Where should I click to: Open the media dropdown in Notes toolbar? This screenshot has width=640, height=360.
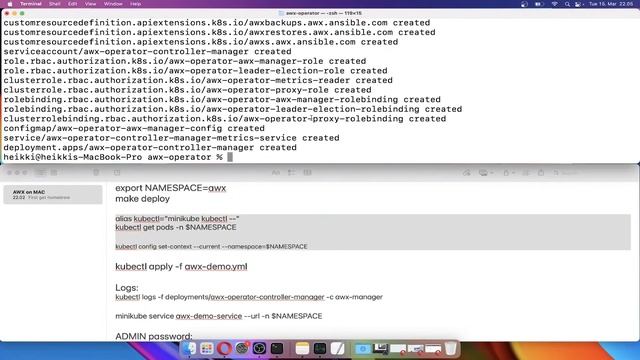click(x=486, y=173)
